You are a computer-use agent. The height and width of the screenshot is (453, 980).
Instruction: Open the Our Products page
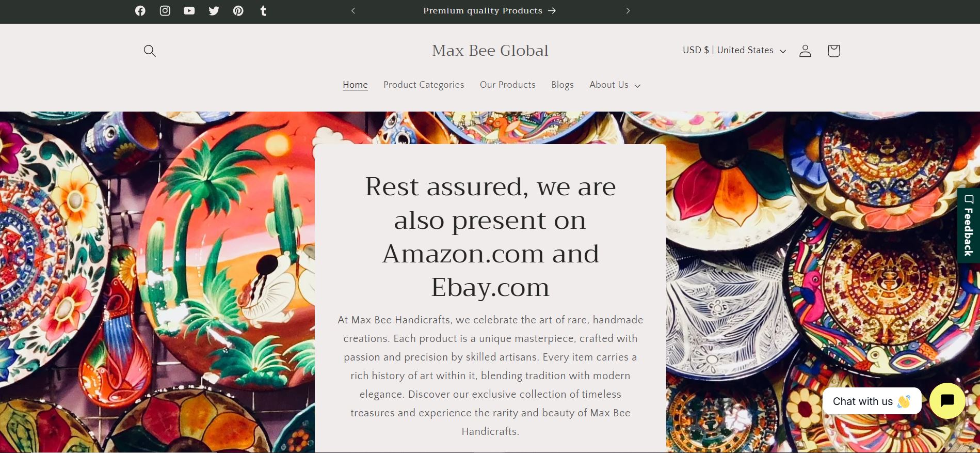pyautogui.click(x=508, y=85)
